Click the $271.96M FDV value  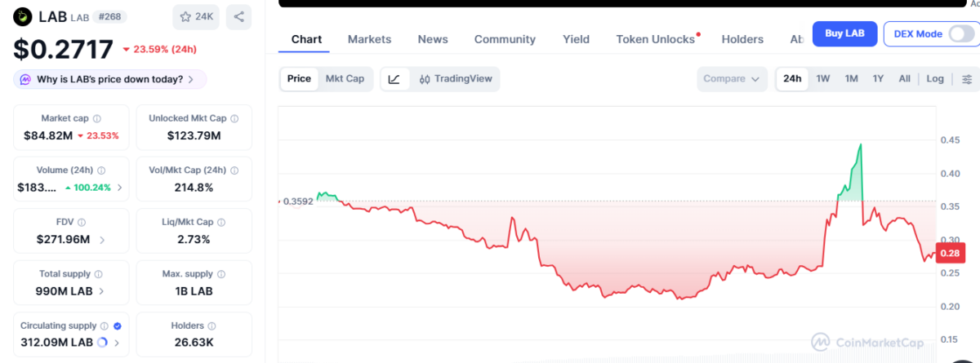[65, 240]
